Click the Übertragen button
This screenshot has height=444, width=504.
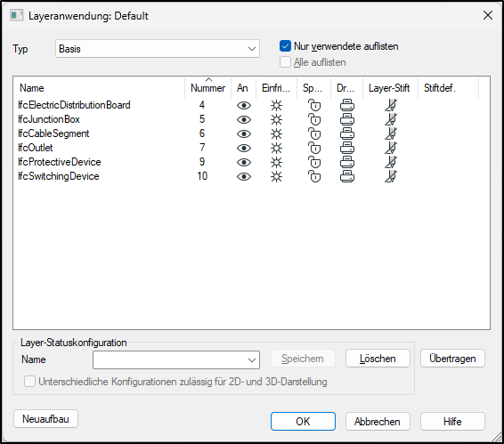[452, 359]
